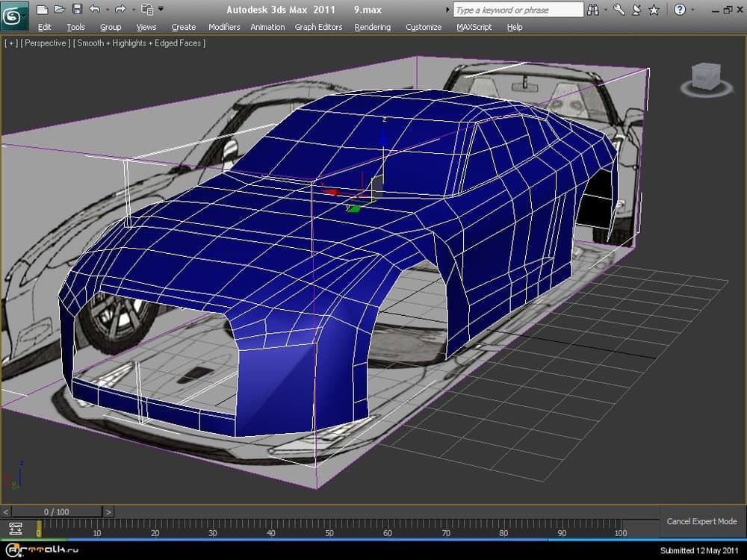
Task: Click the New Scene icon
Action: [x=43, y=10]
